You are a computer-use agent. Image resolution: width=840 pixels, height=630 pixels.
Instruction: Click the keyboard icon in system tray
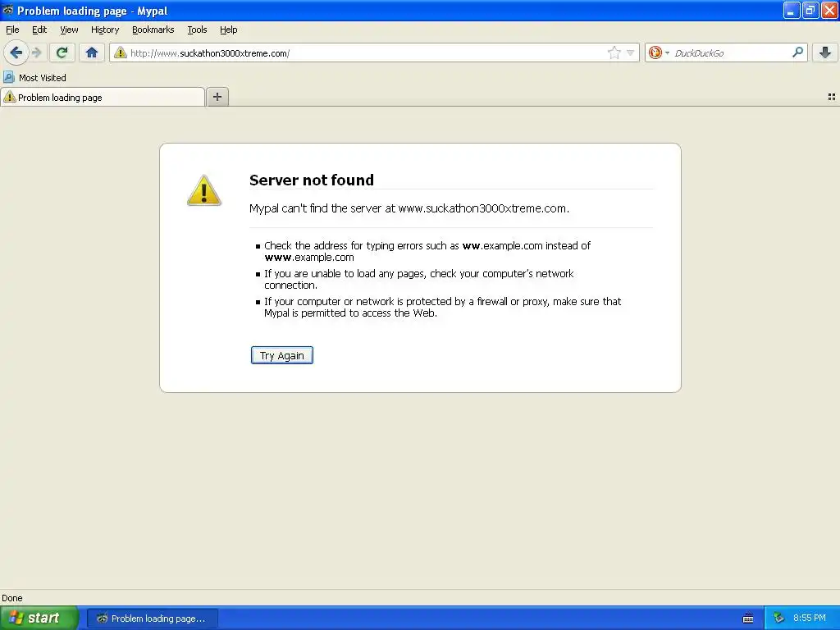click(x=748, y=619)
